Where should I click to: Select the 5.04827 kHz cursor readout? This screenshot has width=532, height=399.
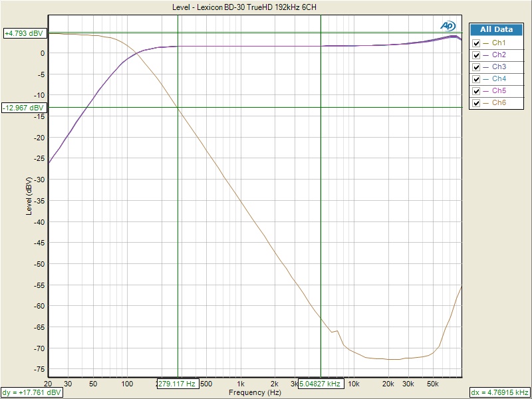321,384
